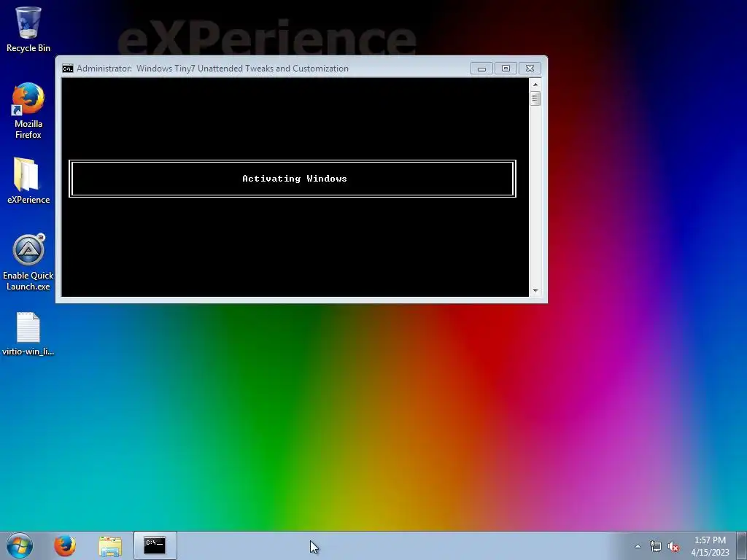Select the eXPerience folder on desktop

(x=28, y=181)
